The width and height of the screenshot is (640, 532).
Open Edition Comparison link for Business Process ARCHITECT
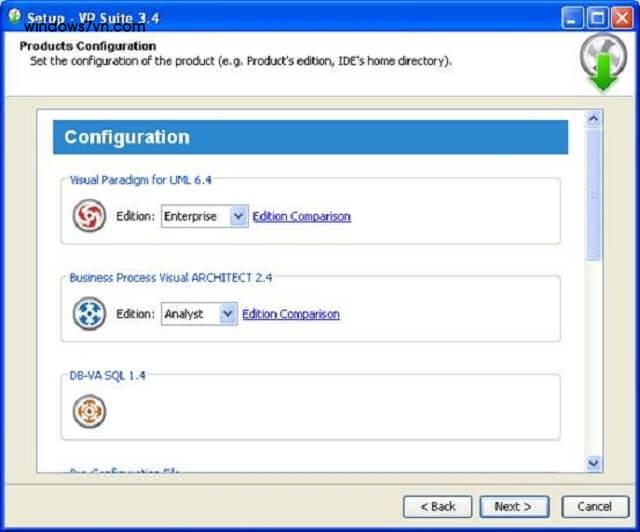point(291,314)
